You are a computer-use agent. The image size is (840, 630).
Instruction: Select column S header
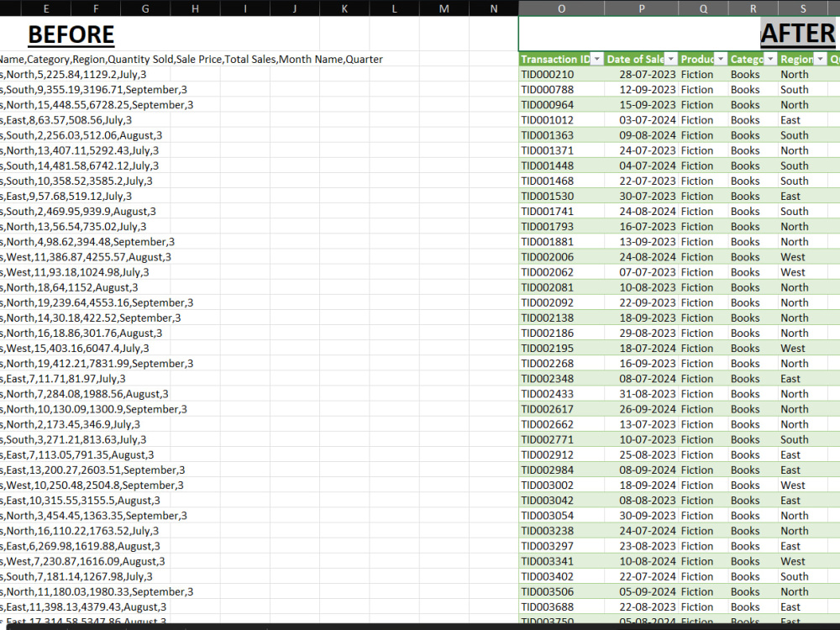[803, 8]
